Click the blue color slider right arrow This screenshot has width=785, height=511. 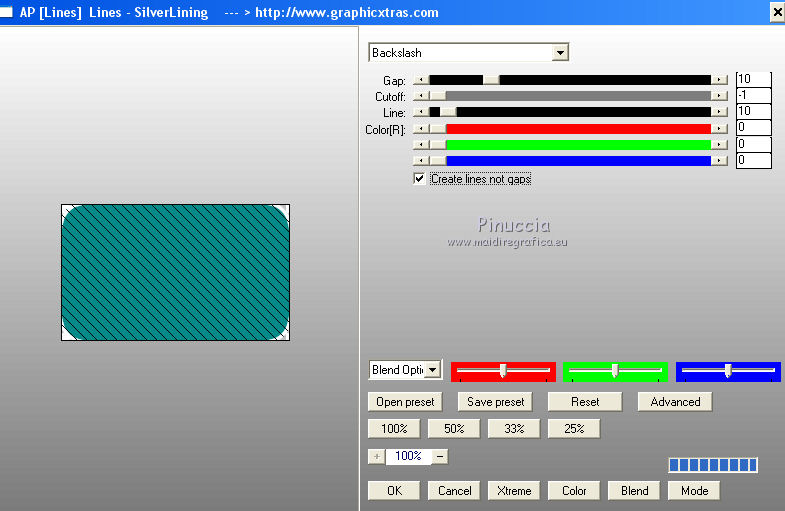(719, 161)
